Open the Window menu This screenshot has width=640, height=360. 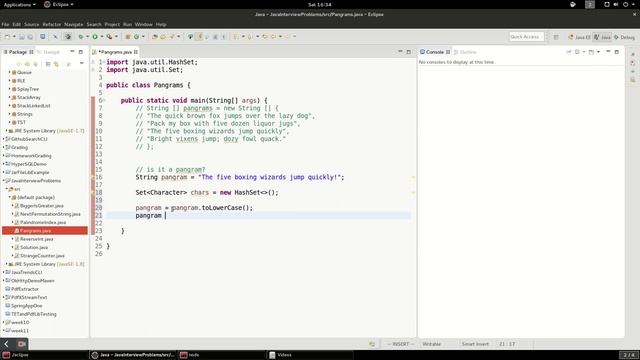[x=144, y=24]
